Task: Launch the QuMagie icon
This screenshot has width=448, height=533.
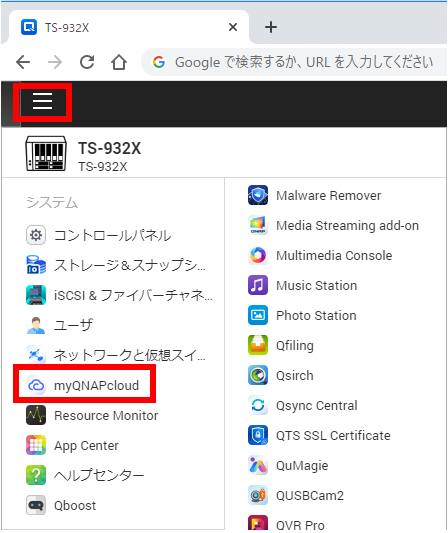Action: [x=258, y=465]
